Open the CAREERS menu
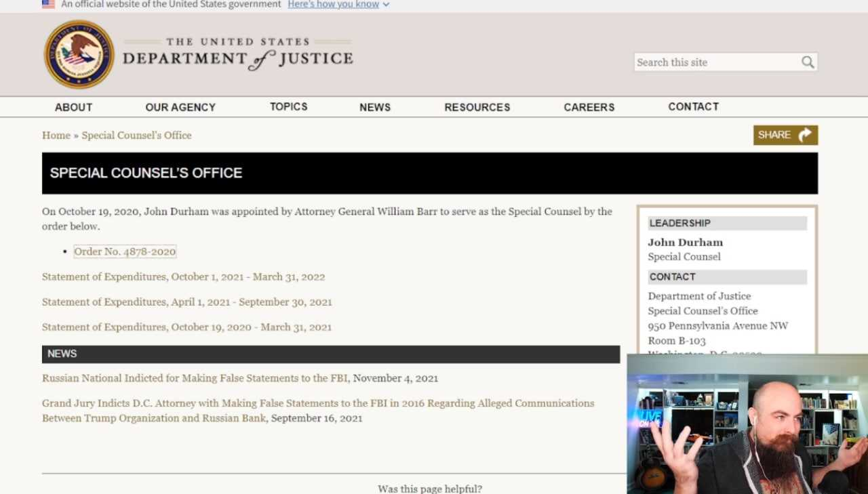The image size is (868, 494). point(589,107)
